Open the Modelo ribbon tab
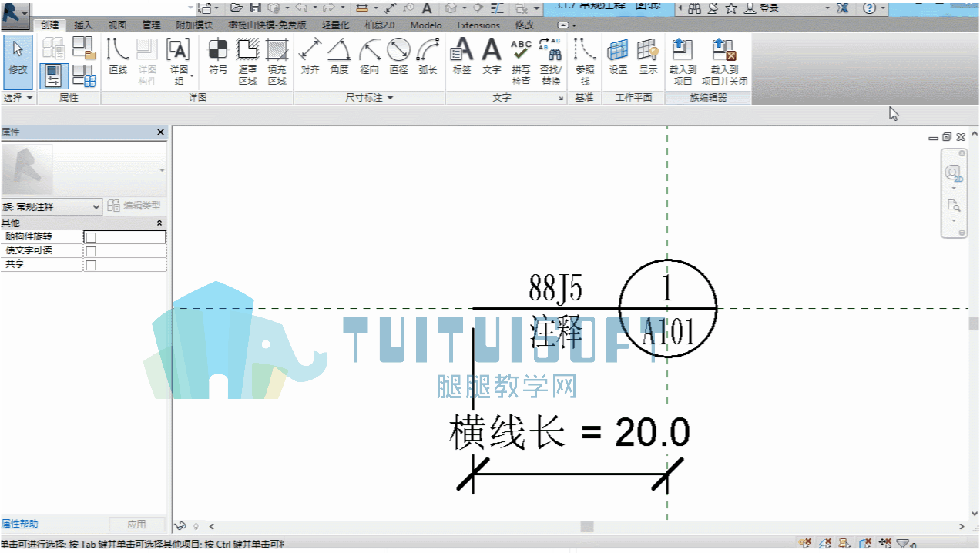 426,25
